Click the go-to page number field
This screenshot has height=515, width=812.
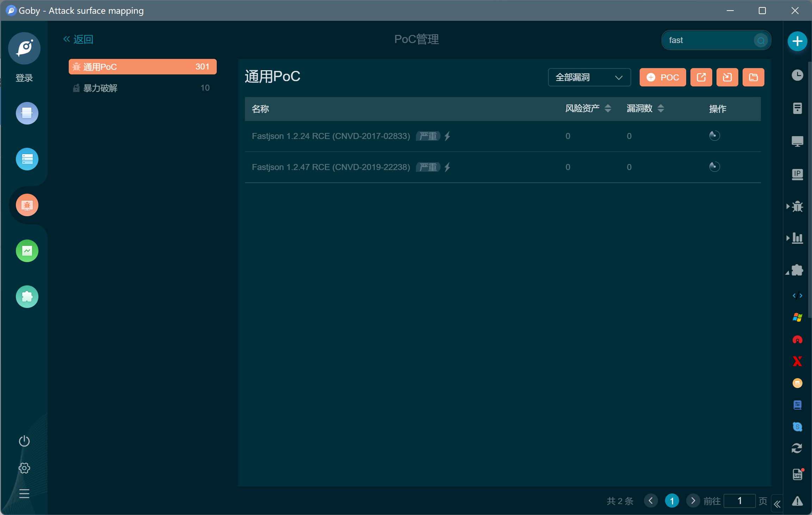pyautogui.click(x=740, y=501)
